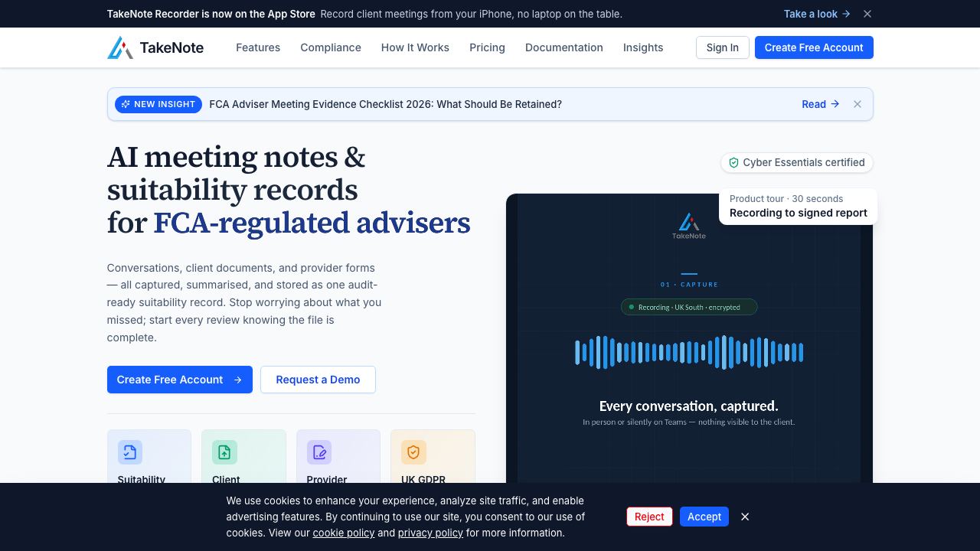Open the FCA Adviser Meeting Evidence Checklist headline
Viewport: 980px width, 551px height.
[386, 104]
